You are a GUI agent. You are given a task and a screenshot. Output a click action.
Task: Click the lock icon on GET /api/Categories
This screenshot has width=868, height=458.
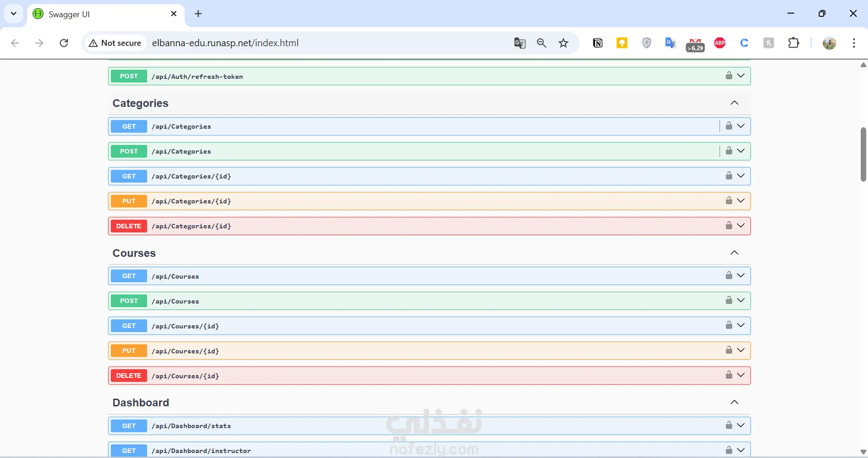729,126
